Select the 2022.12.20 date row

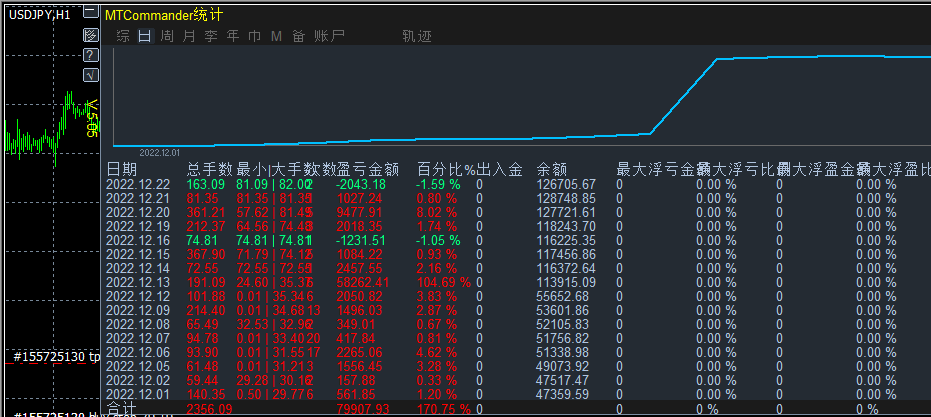(138, 213)
